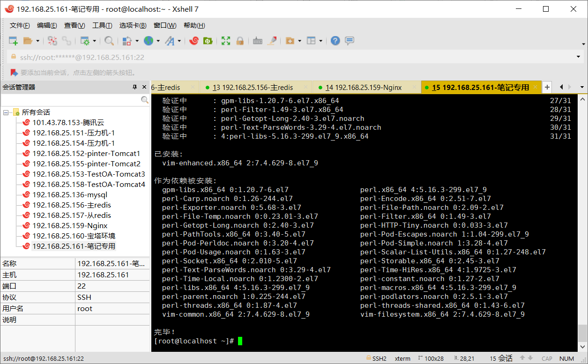Click the highlight pencil icon

[x=272, y=41]
